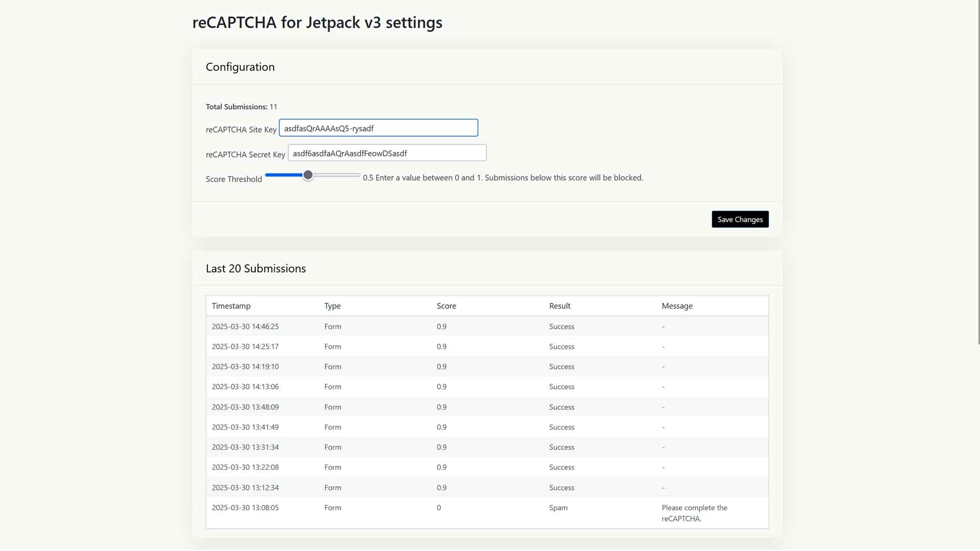
Task: Select timestamp 2025-03-30 13:48:09
Action: pyautogui.click(x=245, y=407)
